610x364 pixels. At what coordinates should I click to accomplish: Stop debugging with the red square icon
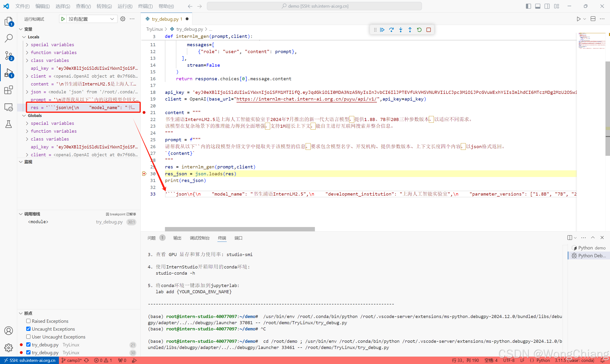[429, 30]
